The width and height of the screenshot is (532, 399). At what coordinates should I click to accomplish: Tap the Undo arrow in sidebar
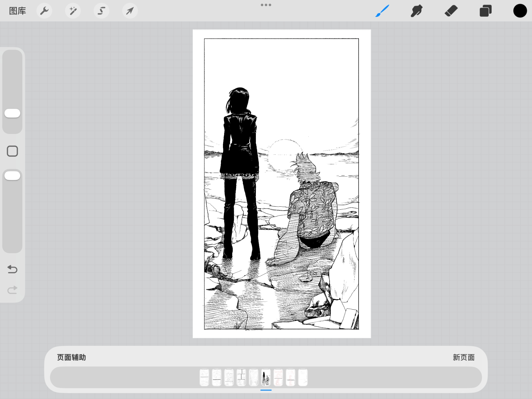[12, 269]
